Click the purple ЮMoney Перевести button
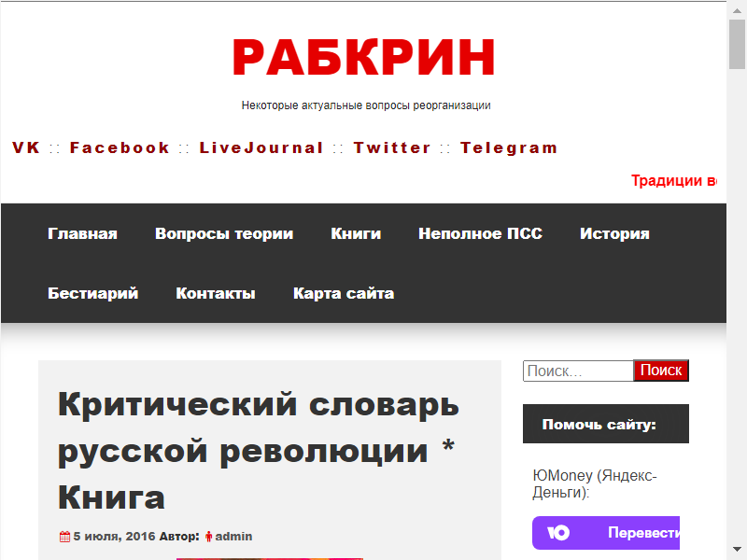Image resolution: width=747 pixels, height=560 pixels. [606, 533]
